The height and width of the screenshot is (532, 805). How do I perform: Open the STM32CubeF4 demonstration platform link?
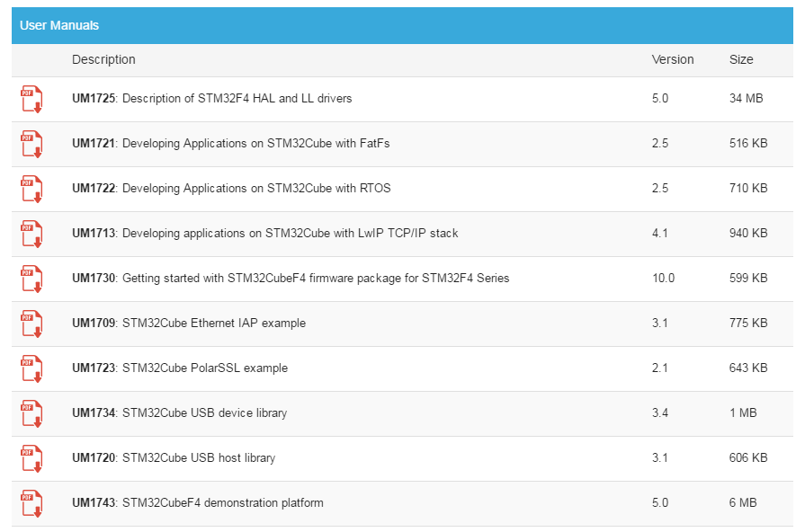coord(198,502)
